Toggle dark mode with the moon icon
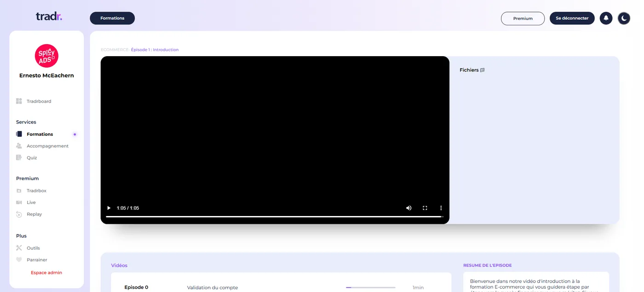 [x=624, y=18]
